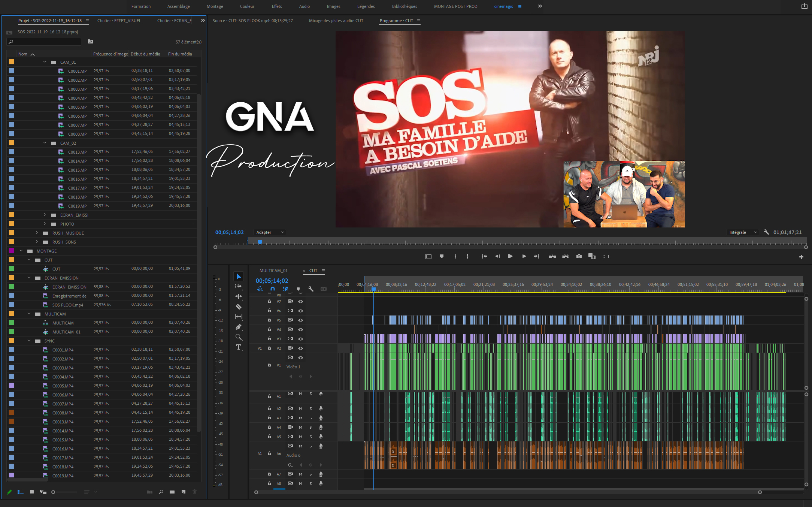Click New Item icon in Project panel
Screen dimensions: 812x507
(184, 492)
